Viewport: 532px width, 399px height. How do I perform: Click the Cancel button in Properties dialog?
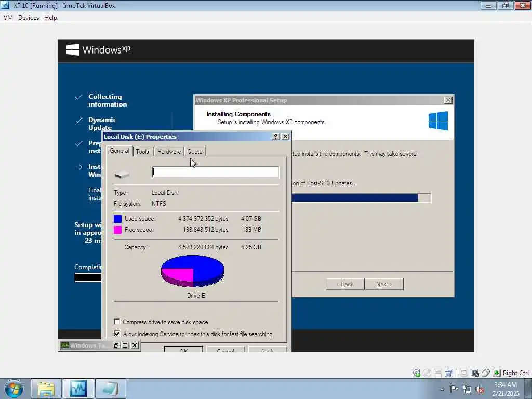(x=225, y=349)
